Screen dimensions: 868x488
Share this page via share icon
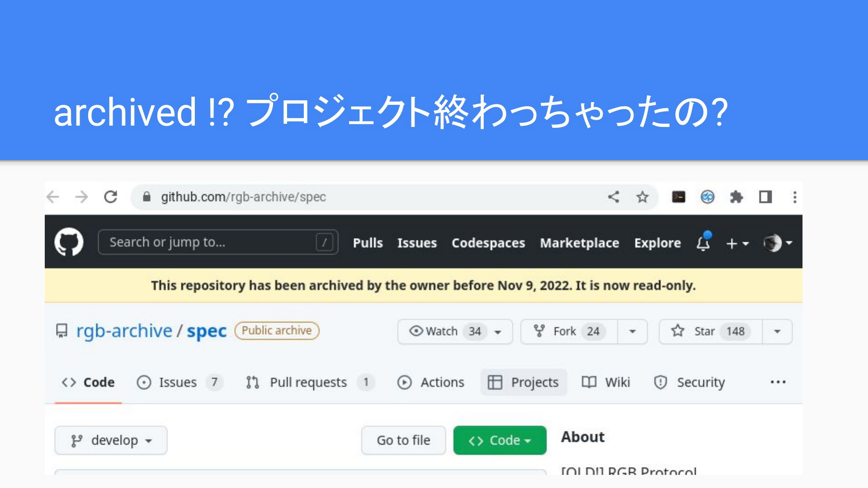[x=613, y=197]
